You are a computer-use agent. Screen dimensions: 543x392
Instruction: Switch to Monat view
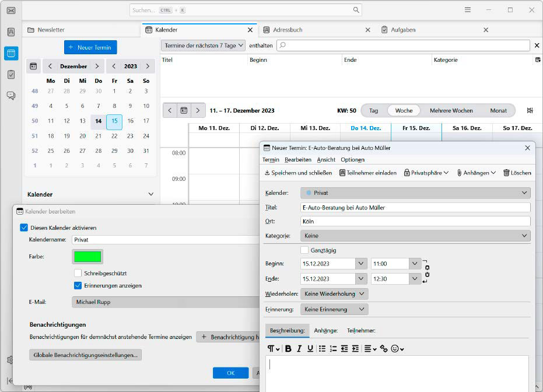pyautogui.click(x=498, y=110)
